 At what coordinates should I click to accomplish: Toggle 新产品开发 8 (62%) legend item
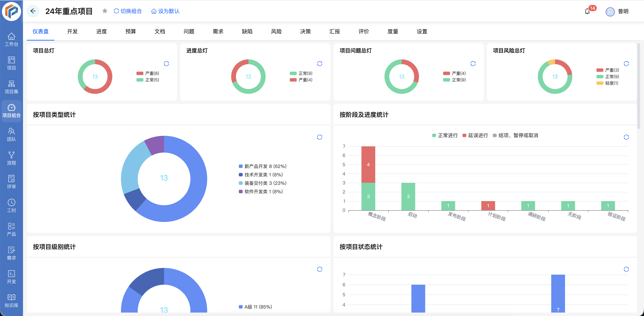(263, 166)
